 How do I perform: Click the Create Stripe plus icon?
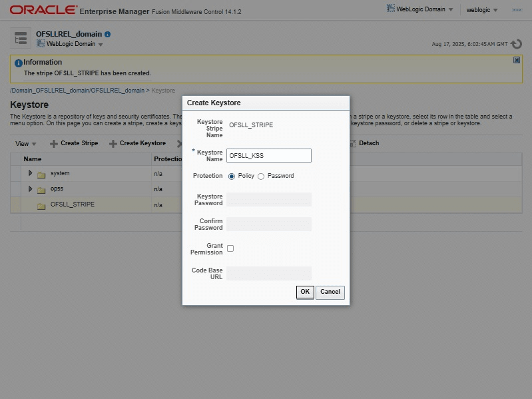(54, 143)
